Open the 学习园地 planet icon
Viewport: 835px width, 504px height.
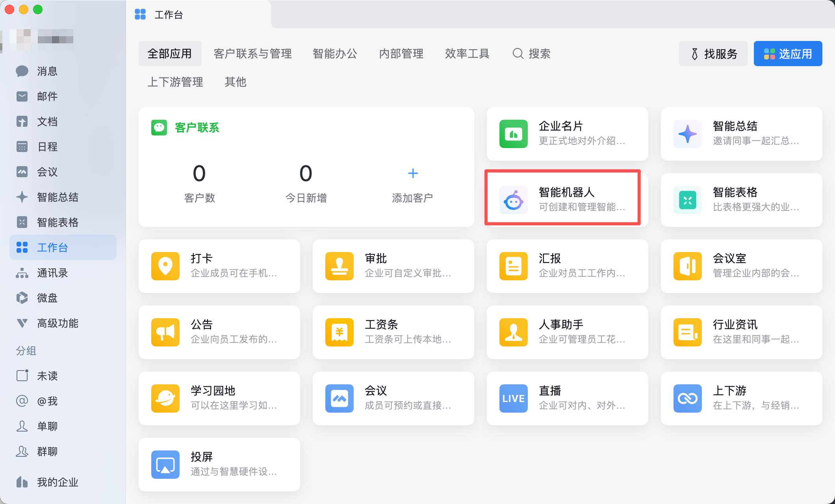pyautogui.click(x=165, y=398)
